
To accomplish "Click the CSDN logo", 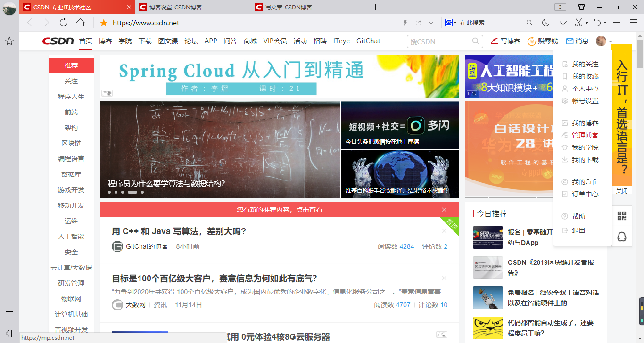I will 58,41.
